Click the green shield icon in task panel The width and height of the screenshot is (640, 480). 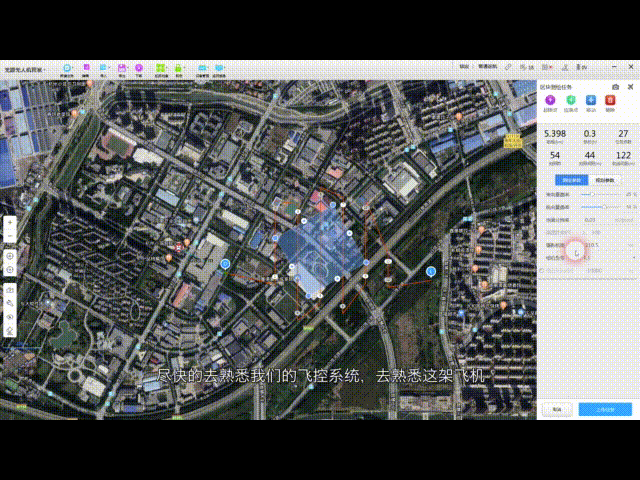point(570,101)
